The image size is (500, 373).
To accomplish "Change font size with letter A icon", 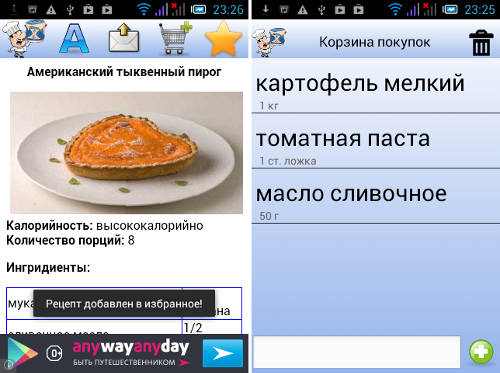I will (x=74, y=38).
